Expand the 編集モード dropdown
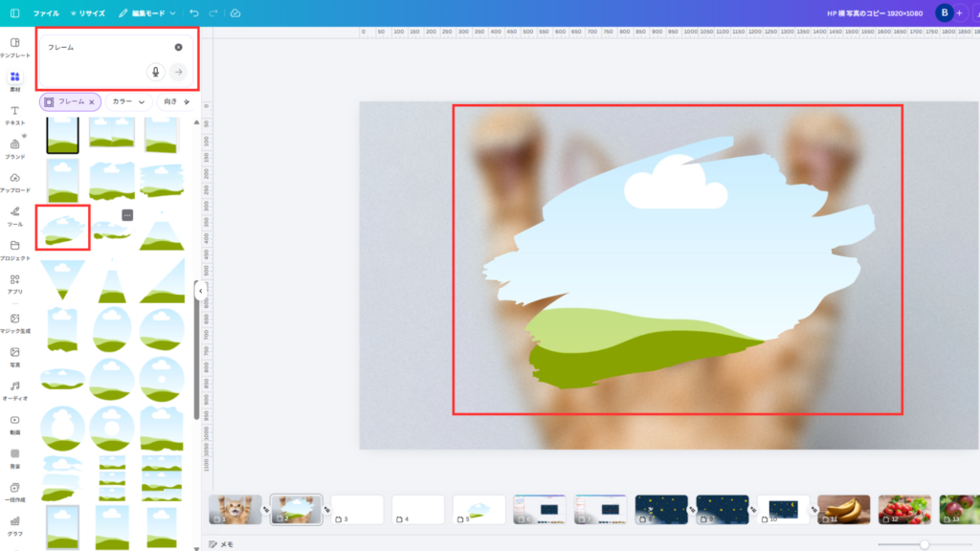This screenshot has width=980, height=551. click(147, 13)
